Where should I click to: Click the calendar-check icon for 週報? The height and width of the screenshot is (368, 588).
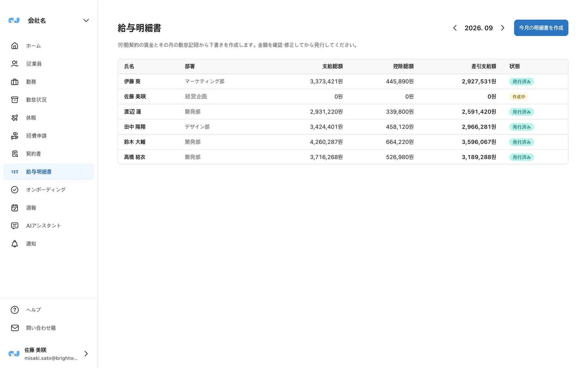15,208
